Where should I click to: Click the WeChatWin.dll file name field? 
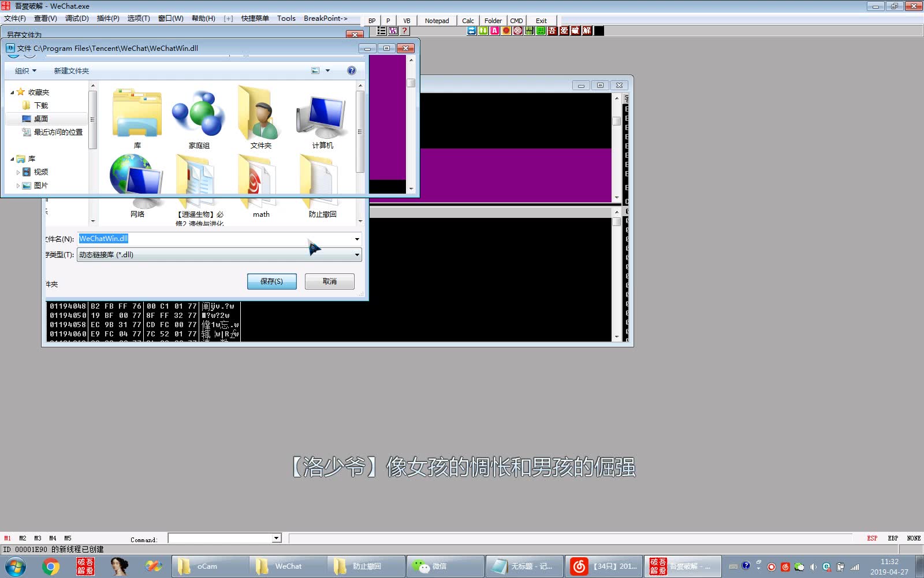215,239
